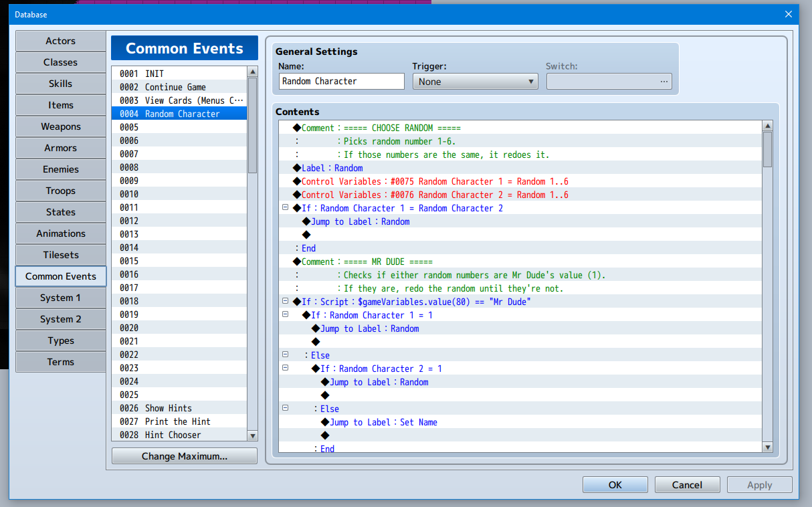The image size is (812, 507).
Task: Select Jump to Label Set Name line
Action: coord(520,422)
